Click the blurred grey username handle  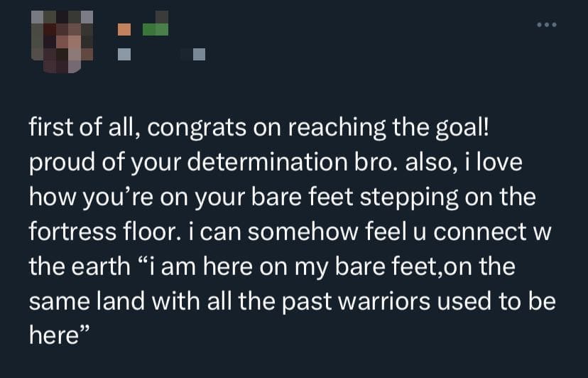(161, 54)
